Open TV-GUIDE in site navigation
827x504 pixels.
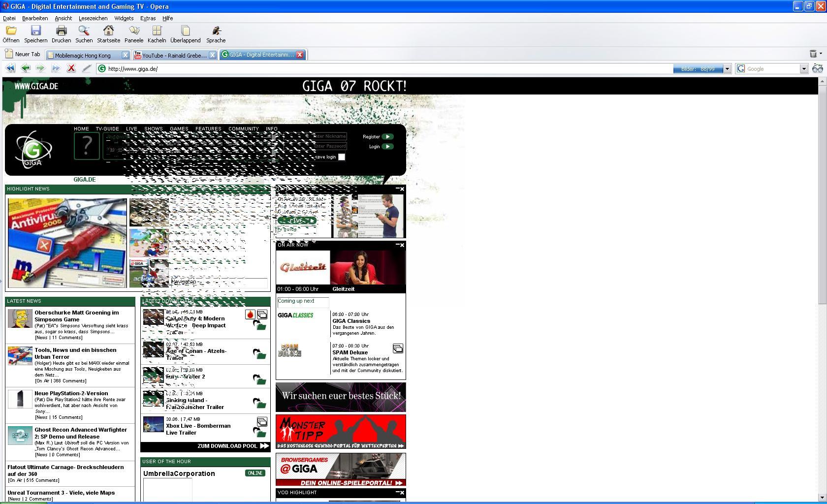(x=107, y=128)
